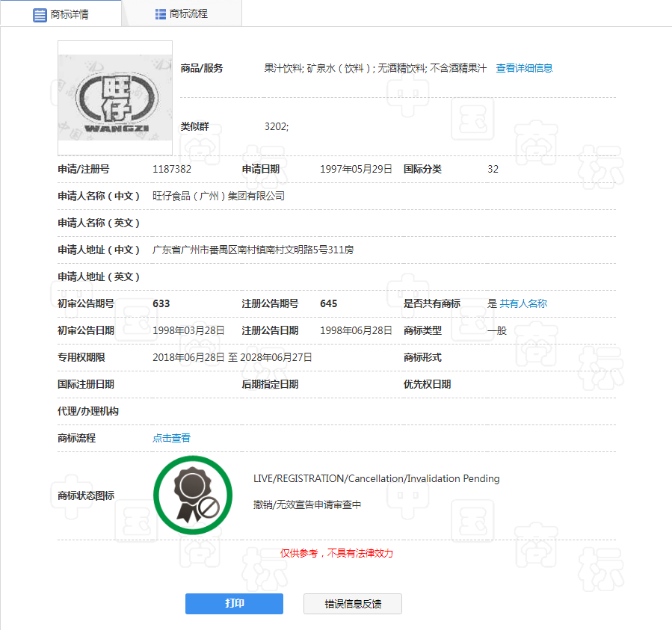Select the 注册公告日期 1998年06月28日
The width and height of the screenshot is (672, 630).
(356, 330)
